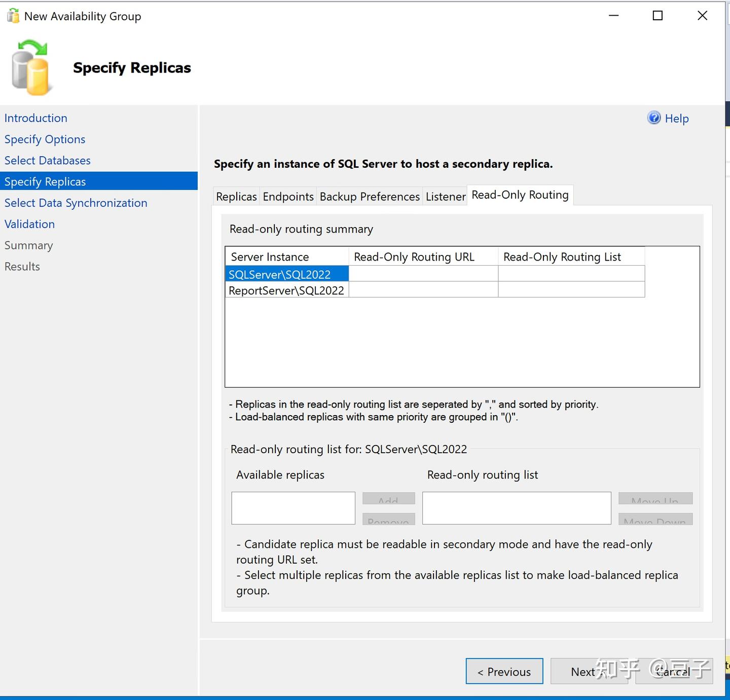Go to the Introduction step
730x700 pixels.
[35, 118]
